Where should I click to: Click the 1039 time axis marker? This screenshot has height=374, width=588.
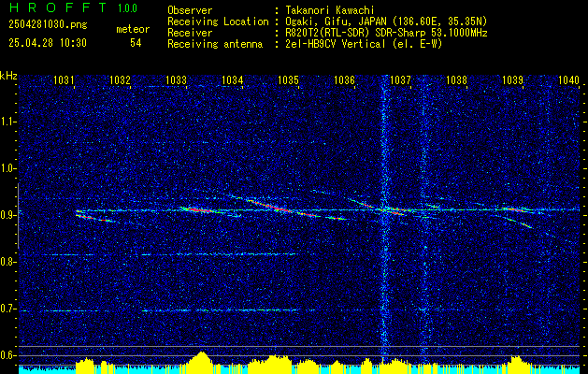pos(512,79)
